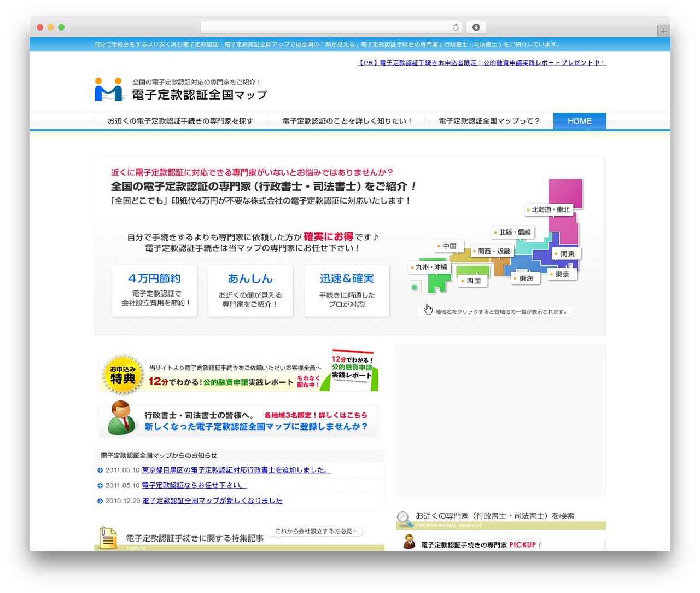The height and width of the screenshot is (593, 700).
Task: Click the 4万円節約 feature box
Action: [x=155, y=290]
